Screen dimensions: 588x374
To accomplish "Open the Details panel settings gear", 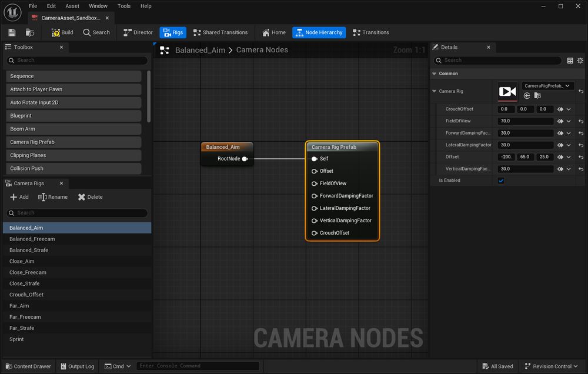I will coord(580,61).
